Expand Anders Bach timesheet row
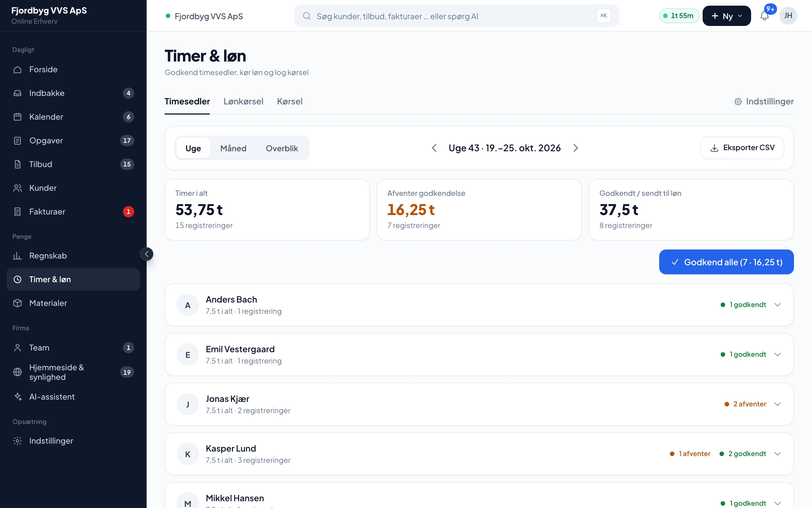This screenshot has height=508, width=812. coord(479,305)
